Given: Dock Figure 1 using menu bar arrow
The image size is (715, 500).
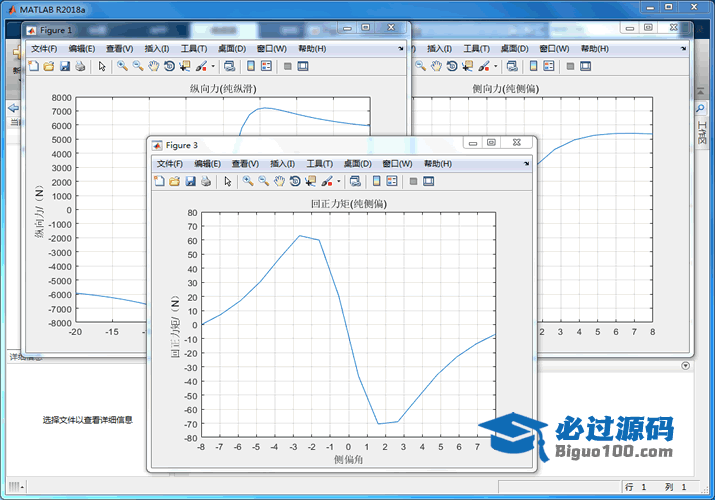Looking at the screenshot, I should point(401,48).
